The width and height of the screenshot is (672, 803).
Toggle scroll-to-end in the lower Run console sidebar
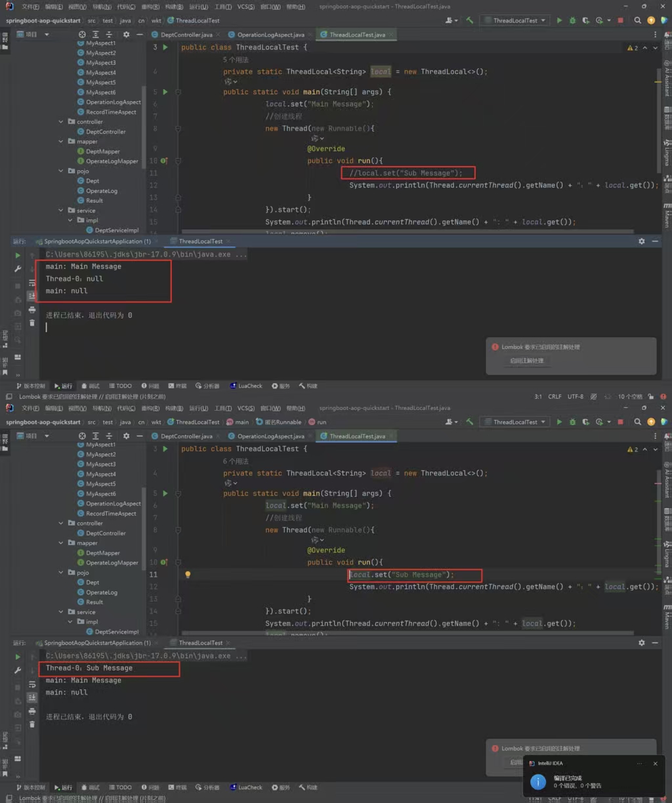tap(31, 697)
